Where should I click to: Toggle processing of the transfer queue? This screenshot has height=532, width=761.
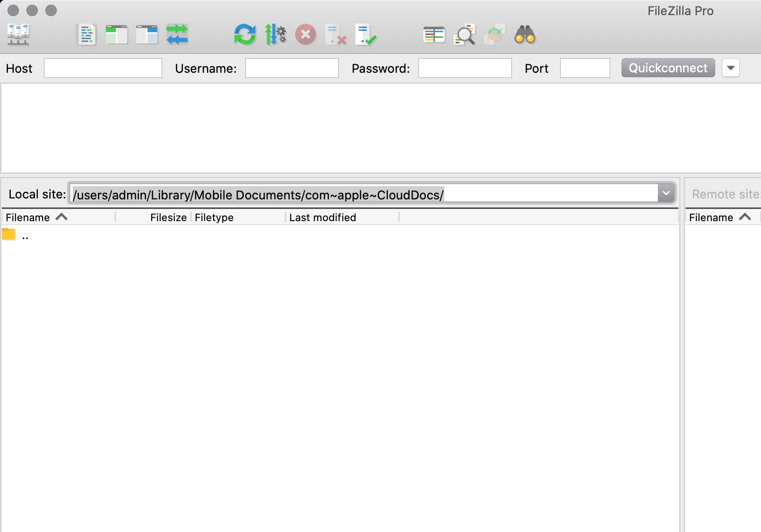[276, 35]
